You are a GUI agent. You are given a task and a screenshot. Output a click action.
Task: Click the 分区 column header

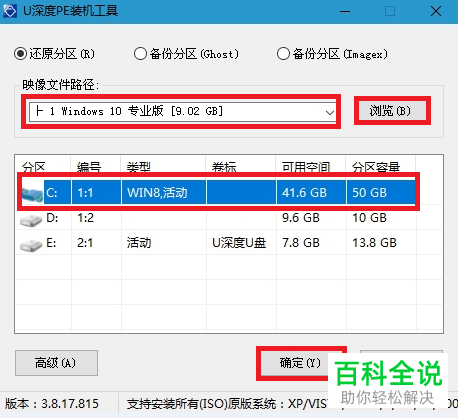click(34, 167)
